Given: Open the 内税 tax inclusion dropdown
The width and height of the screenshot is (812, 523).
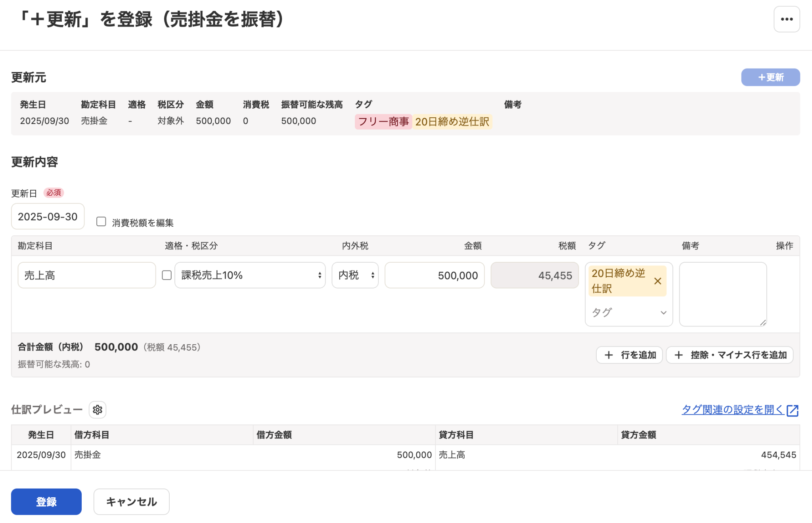Looking at the screenshot, I should 355,275.
